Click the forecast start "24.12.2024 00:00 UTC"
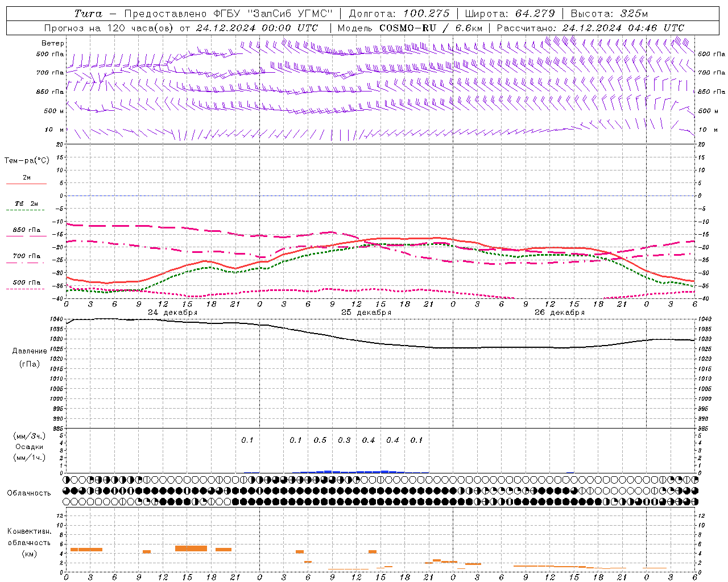 [x=257, y=28]
